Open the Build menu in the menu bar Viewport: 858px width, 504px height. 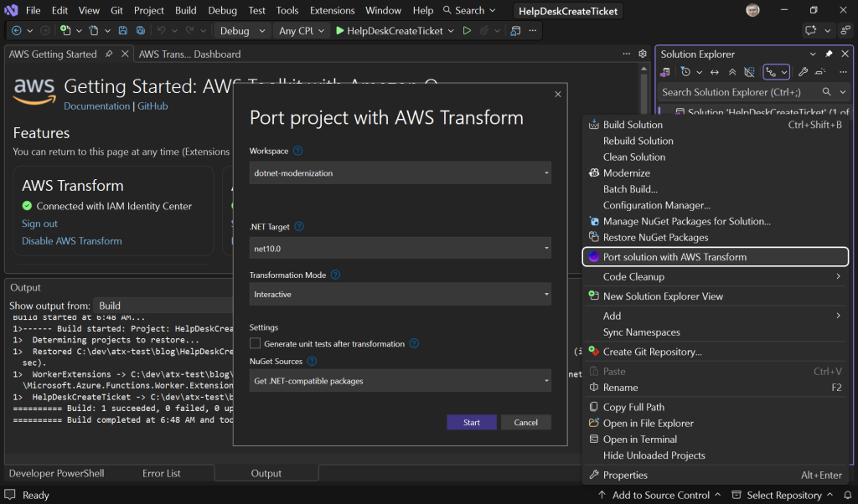point(185,10)
